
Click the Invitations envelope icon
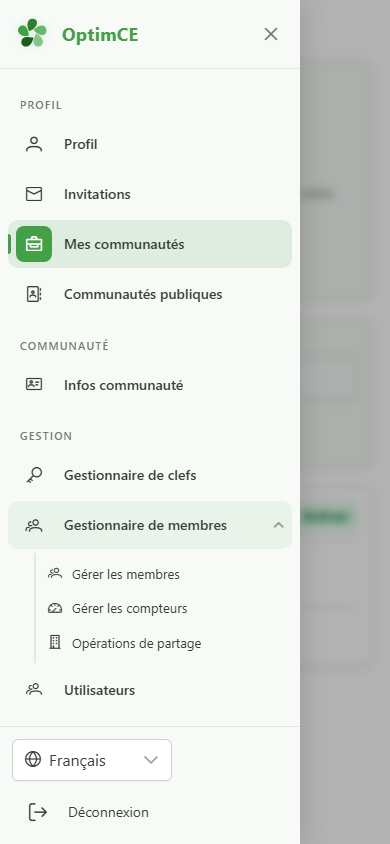(34, 194)
